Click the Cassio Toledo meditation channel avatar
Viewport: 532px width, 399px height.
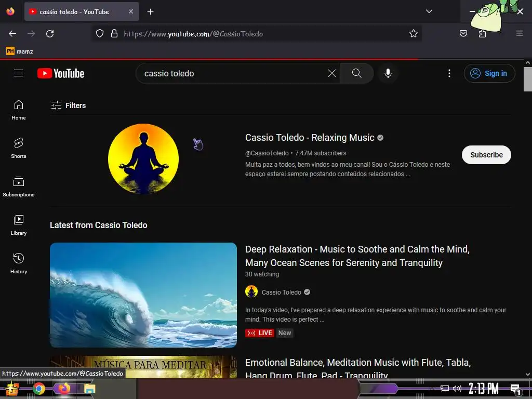[x=143, y=159]
